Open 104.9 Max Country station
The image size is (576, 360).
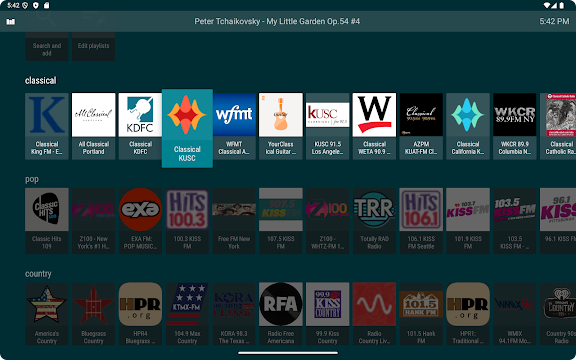(187, 314)
